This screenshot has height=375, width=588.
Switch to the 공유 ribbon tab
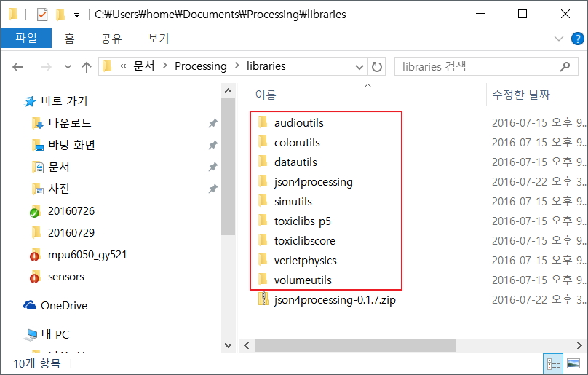(111, 39)
